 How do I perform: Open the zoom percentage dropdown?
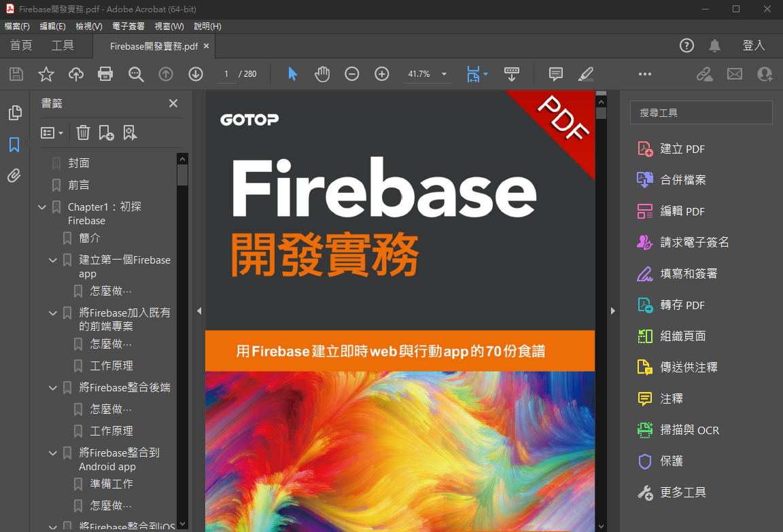[444, 74]
